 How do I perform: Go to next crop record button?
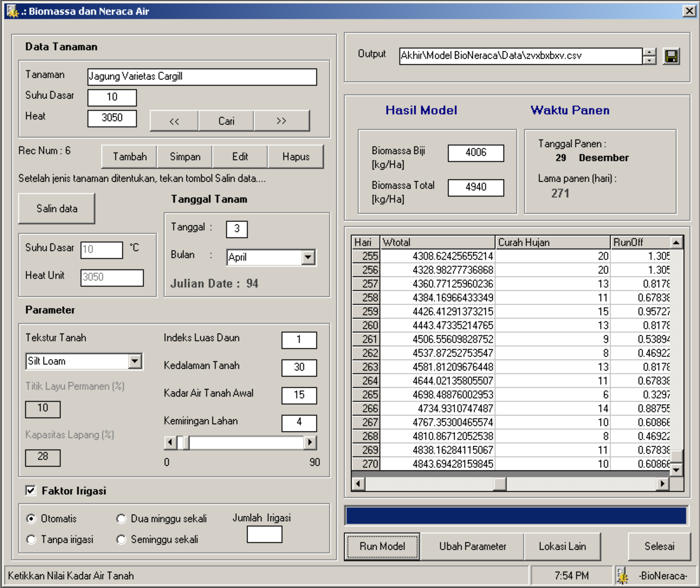pyautogui.click(x=282, y=121)
